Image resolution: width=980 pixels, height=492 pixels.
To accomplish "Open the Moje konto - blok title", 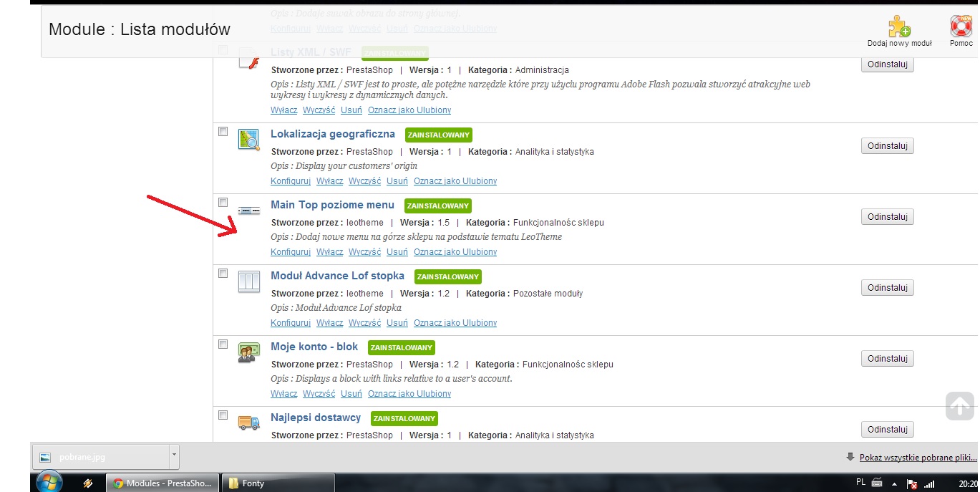I will [314, 347].
